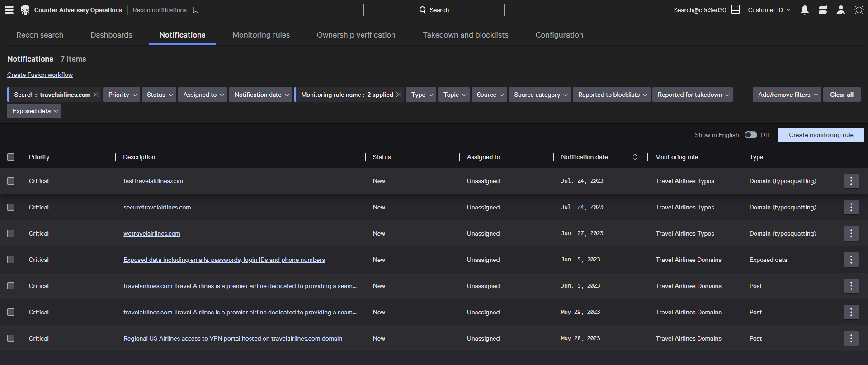This screenshot has height=365, width=868.
Task: Click the top Search input field
Action: click(434, 10)
